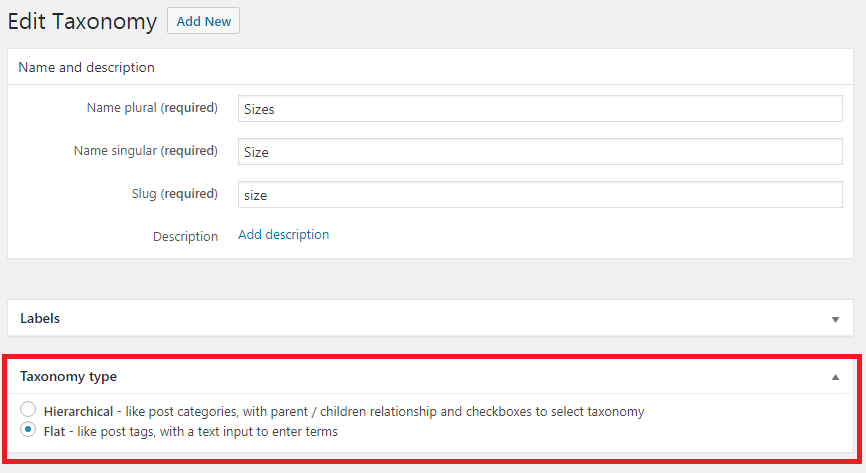Screen dimensions: 866x473
Task: Select the Hierarchical taxonomy type radio button
Action: (28, 409)
